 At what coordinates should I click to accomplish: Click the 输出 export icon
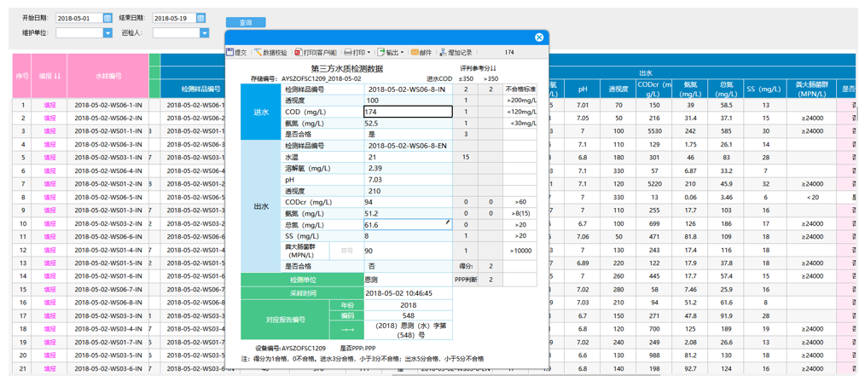coord(381,52)
